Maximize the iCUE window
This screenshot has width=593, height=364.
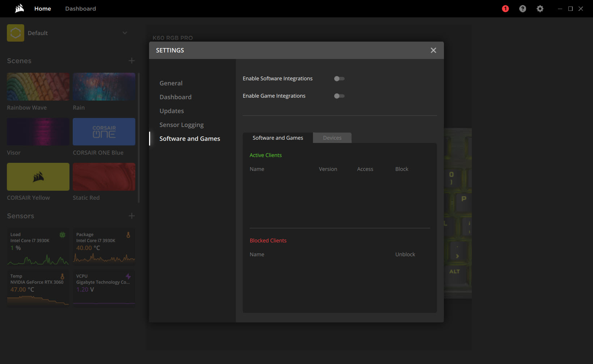pos(570,9)
